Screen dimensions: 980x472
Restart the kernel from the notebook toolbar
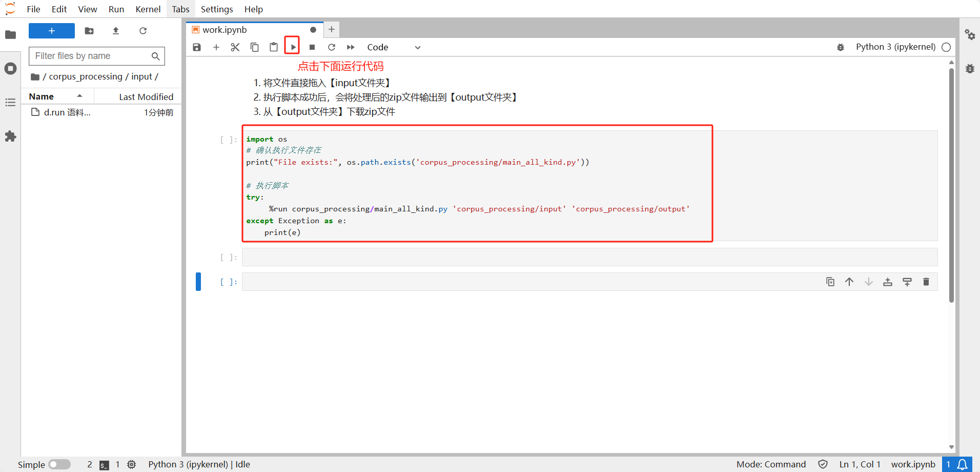point(332,47)
